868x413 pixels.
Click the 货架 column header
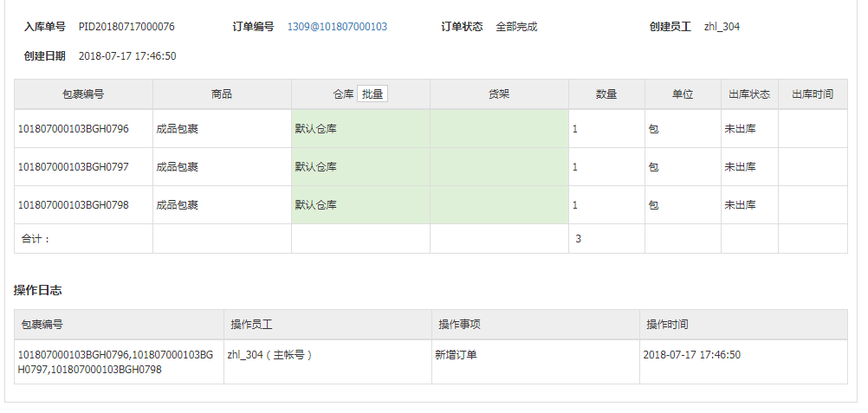[499, 94]
